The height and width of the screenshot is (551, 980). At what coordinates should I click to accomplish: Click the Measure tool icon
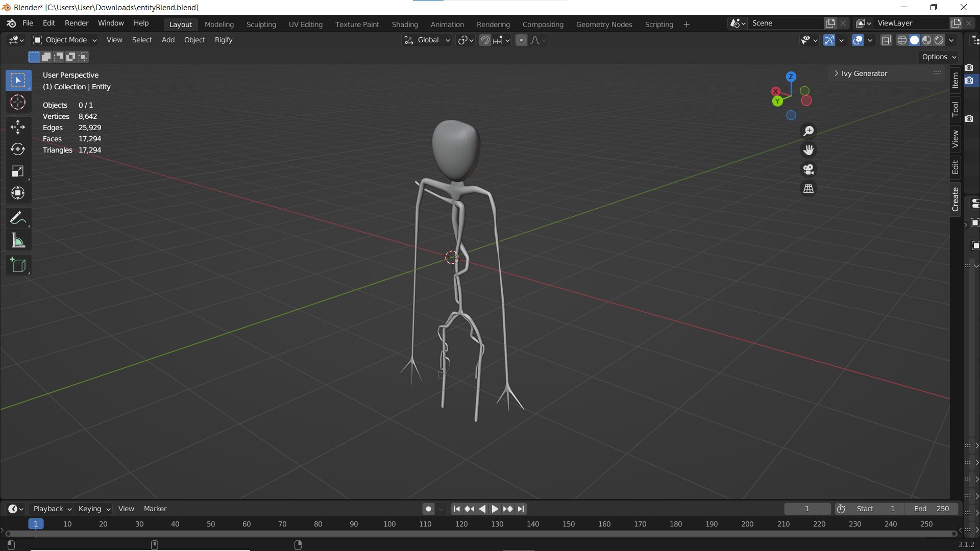click(x=17, y=240)
